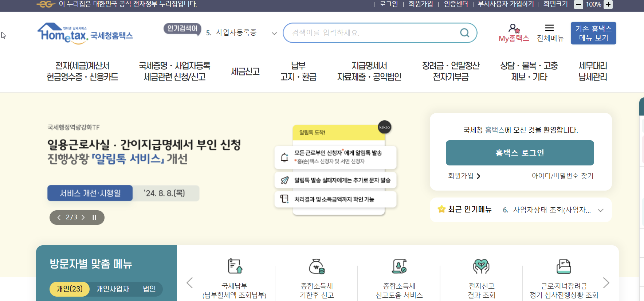Open 납부 고지·환급 menu
Viewport: 644px width, 301px height.
pos(298,71)
